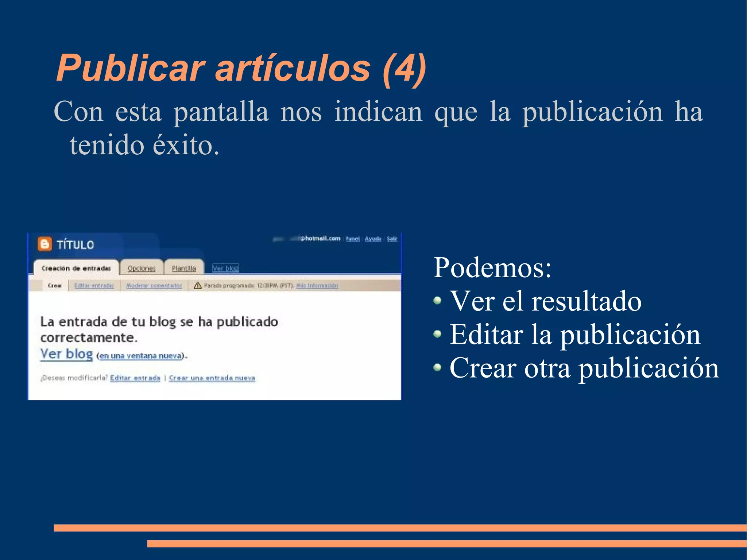Viewport: 747px width, 560px height.
Task: Click the TÍTULO blog title text
Action: [x=75, y=245]
